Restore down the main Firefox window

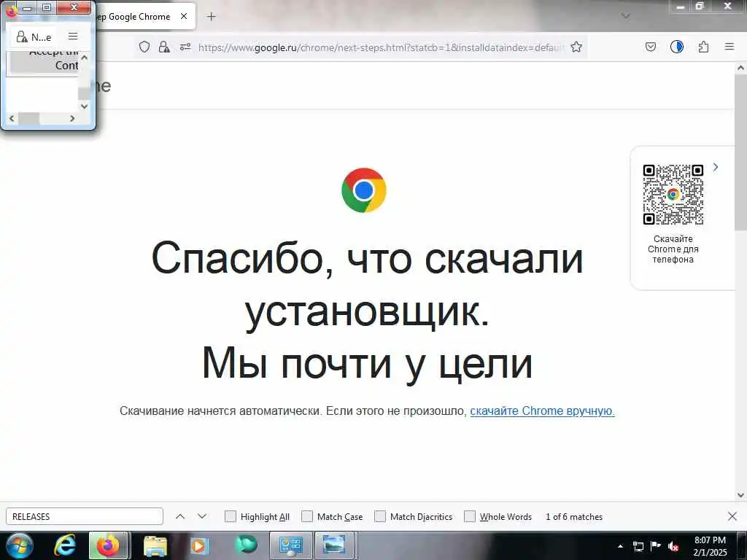click(x=699, y=7)
